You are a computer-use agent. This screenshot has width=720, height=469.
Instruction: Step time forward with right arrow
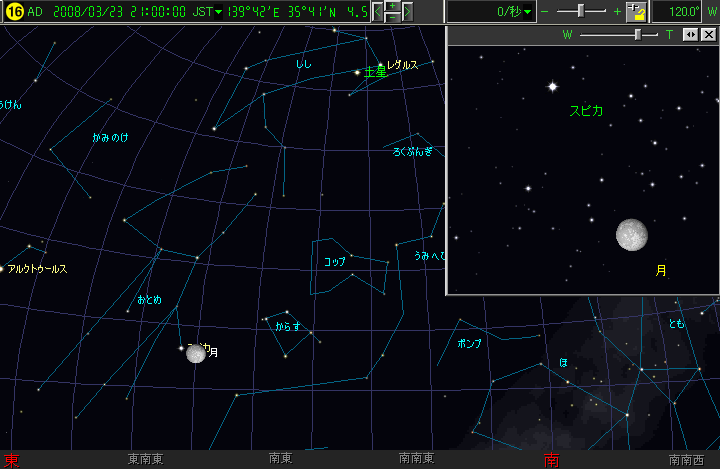408,12
